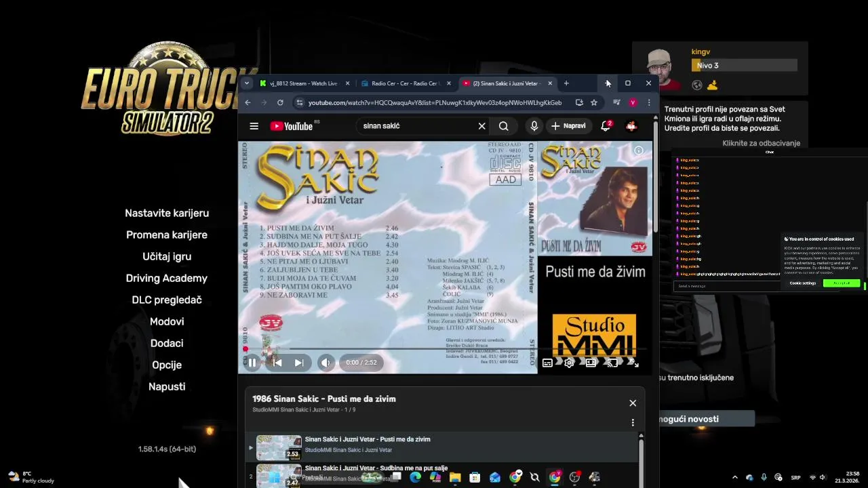The image size is (868, 488).
Task: Click the video info card icon
Action: click(638, 150)
